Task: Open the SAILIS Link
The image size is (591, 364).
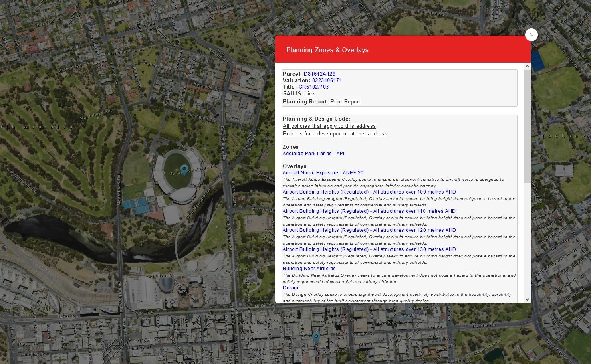Action: (x=309, y=93)
